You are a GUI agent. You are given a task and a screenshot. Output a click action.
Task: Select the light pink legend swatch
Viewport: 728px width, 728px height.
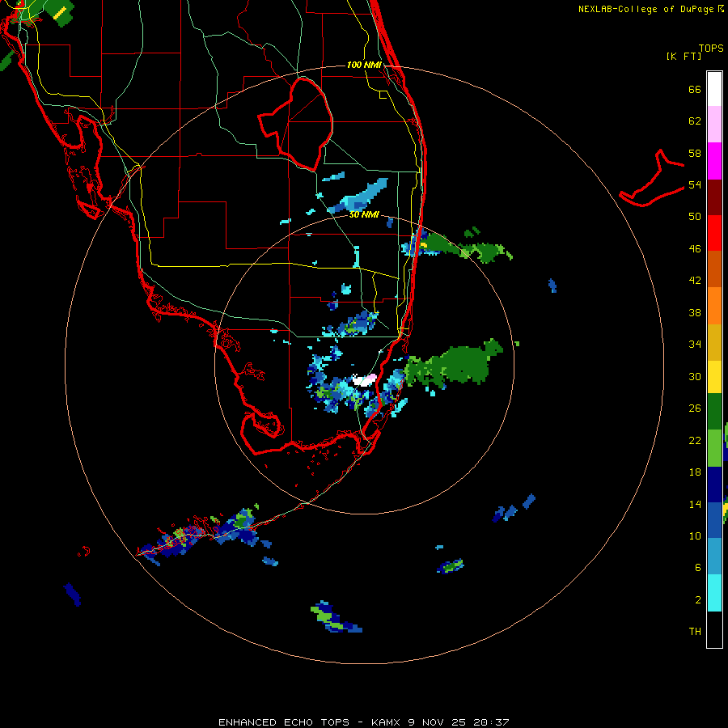click(714, 125)
